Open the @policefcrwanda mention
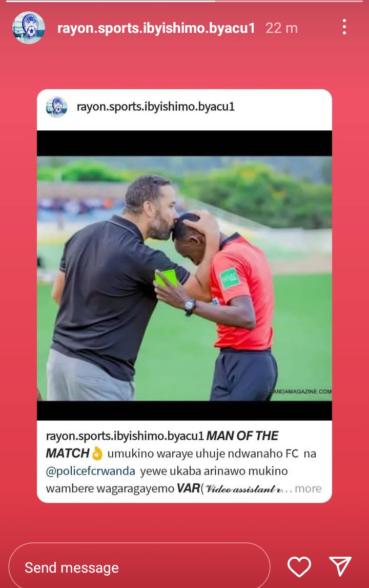The height and width of the screenshot is (588, 369). [x=90, y=471]
